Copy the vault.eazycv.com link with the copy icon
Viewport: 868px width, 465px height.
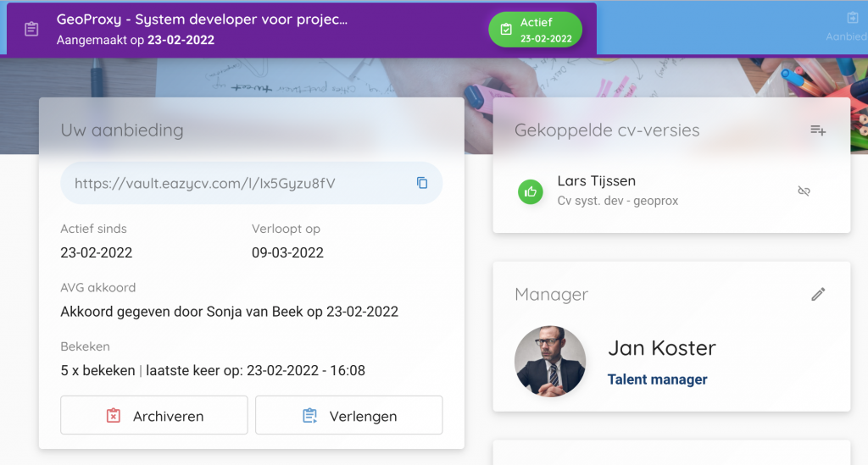click(x=422, y=183)
